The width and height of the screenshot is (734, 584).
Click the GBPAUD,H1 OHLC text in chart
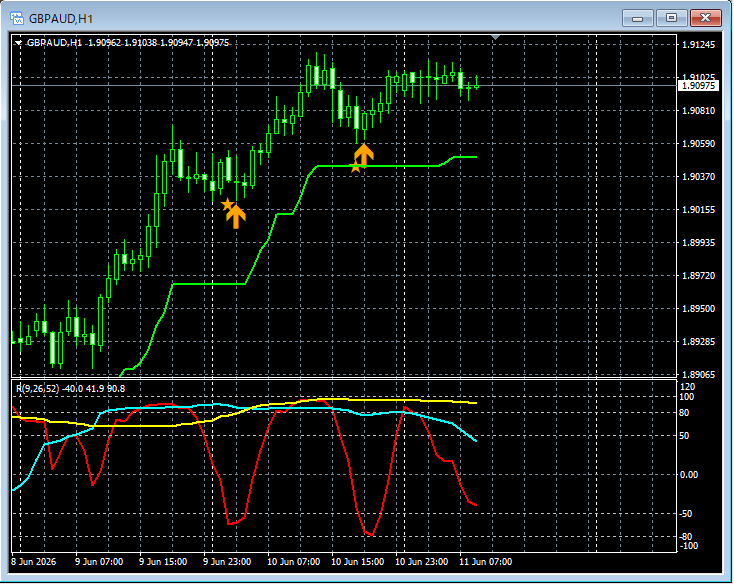coord(128,43)
